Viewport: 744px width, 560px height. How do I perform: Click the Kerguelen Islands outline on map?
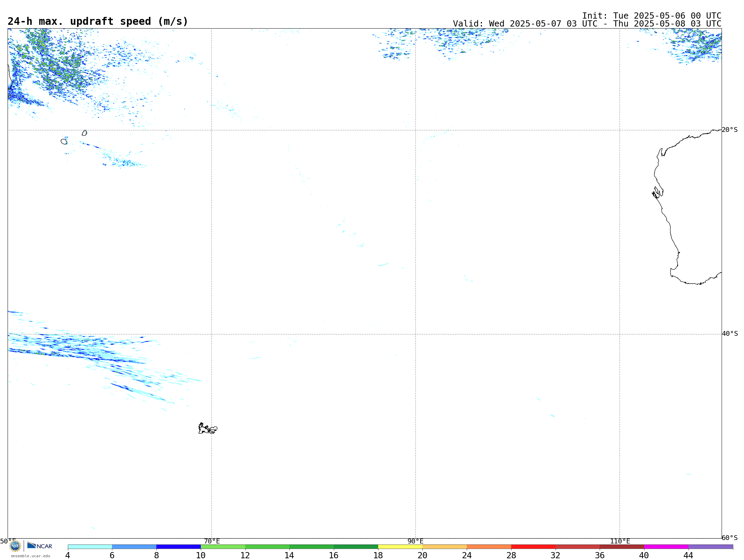point(208,428)
